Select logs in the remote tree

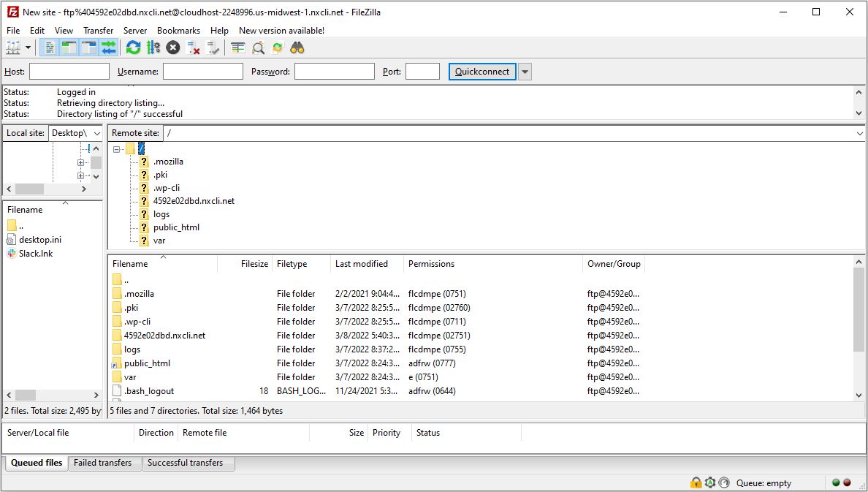[x=161, y=214]
